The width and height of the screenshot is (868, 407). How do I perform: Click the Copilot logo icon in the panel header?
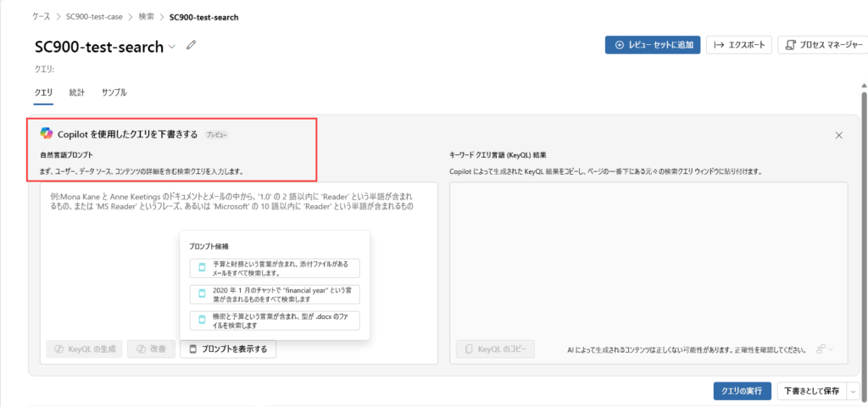(x=47, y=133)
